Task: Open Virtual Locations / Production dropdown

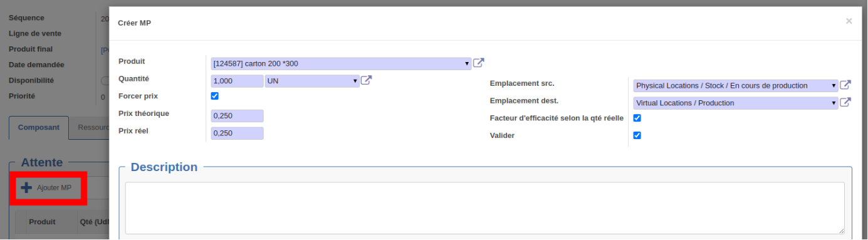Action: [x=736, y=103]
